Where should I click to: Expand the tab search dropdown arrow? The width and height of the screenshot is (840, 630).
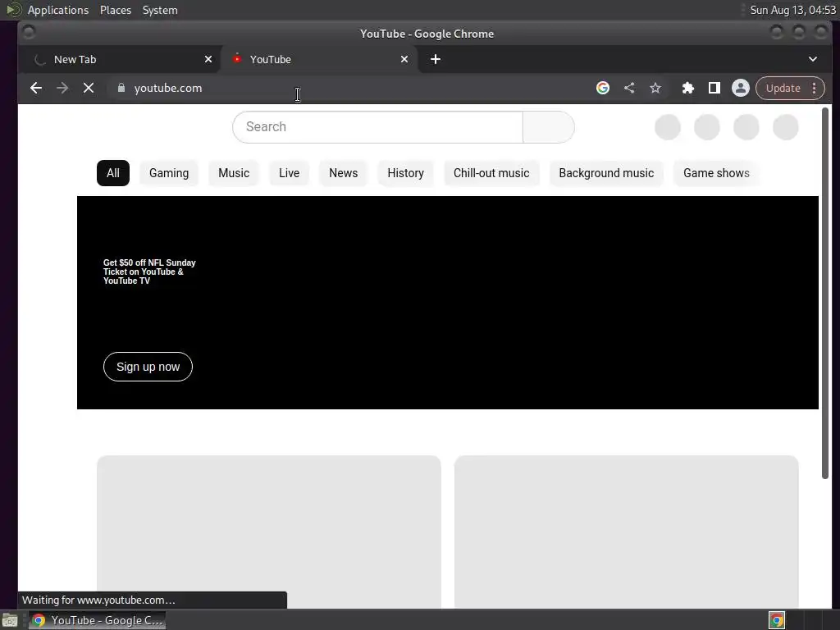813,59
